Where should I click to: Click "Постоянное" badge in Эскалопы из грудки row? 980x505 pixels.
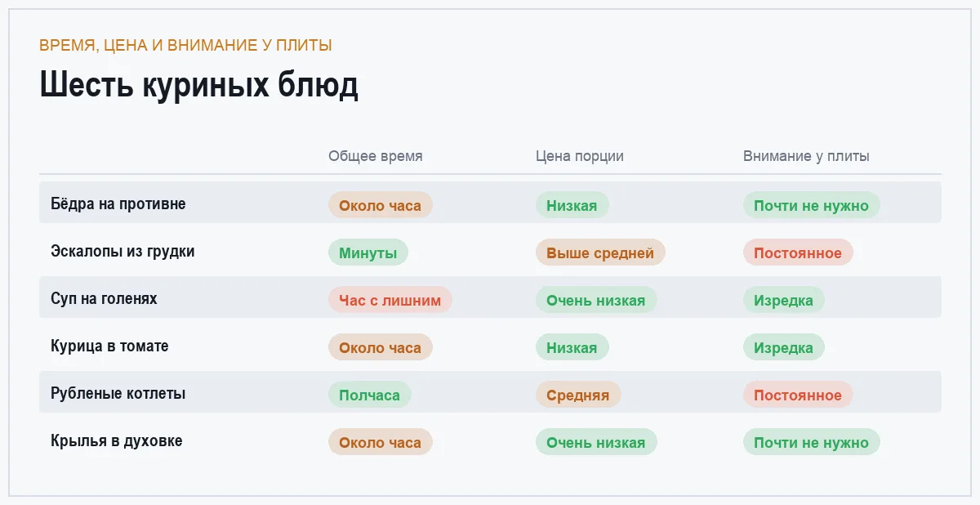pos(798,252)
